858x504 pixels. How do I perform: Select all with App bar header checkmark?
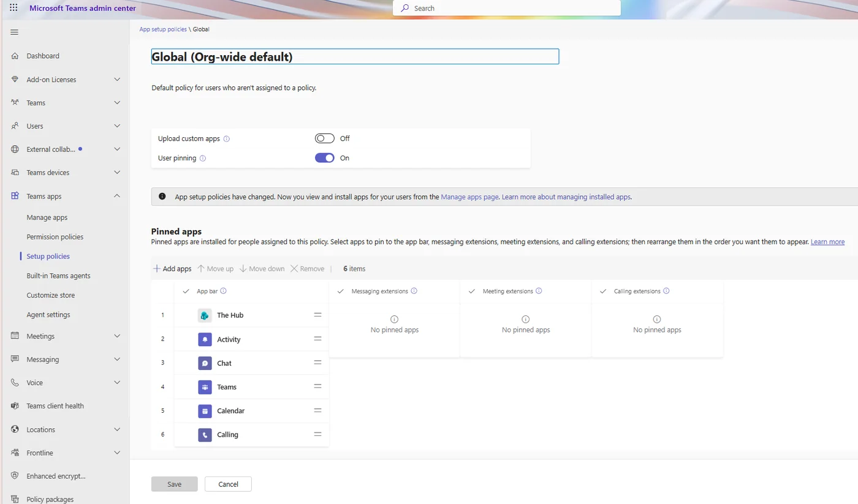tap(186, 291)
